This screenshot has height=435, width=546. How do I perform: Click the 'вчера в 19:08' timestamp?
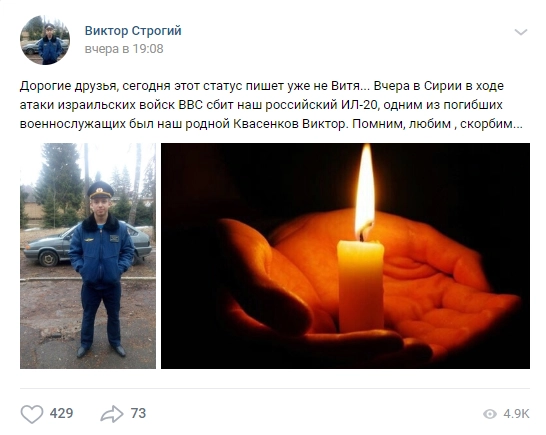click(124, 49)
